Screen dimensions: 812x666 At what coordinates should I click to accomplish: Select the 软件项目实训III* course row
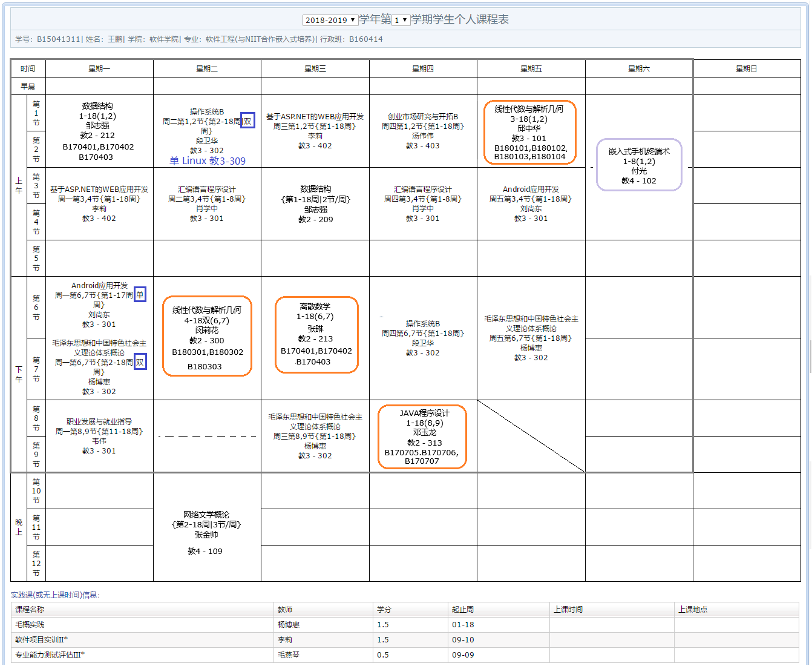[405, 640]
